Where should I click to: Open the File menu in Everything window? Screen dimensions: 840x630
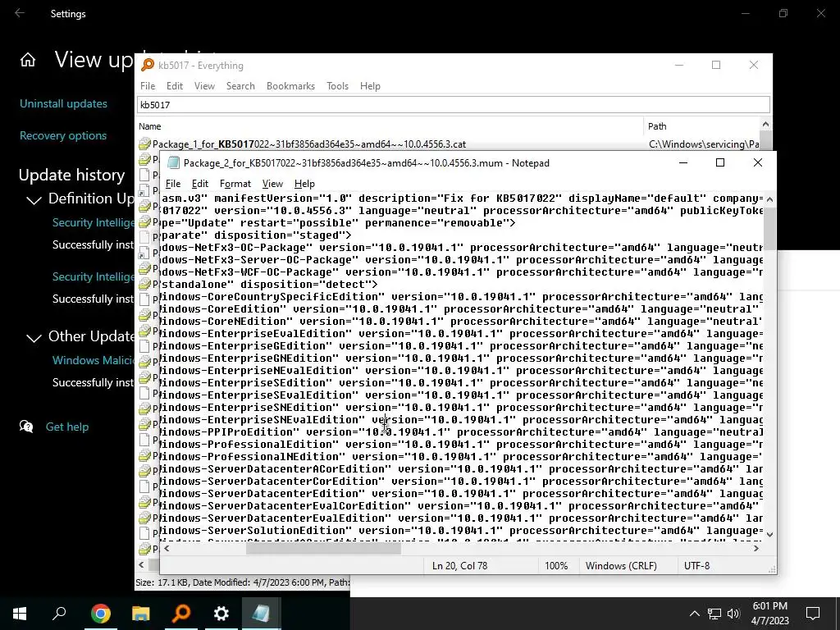pyautogui.click(x=148, y=85)
